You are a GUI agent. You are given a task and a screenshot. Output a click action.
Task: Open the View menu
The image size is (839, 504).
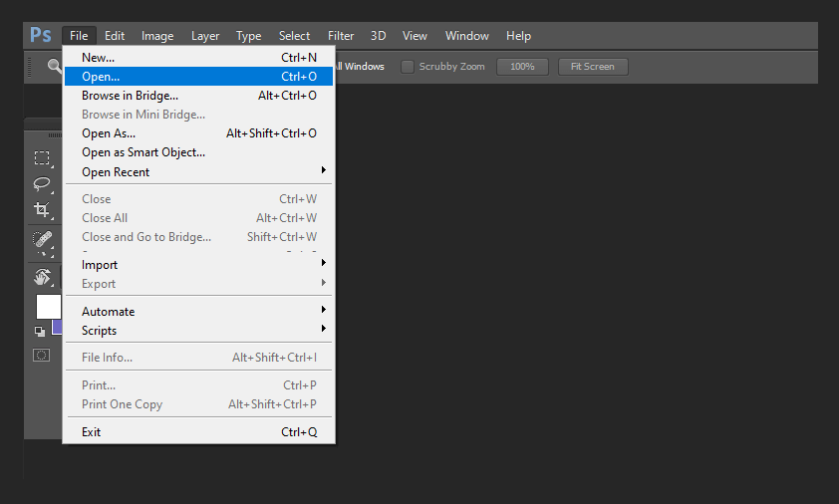click(415, 36)
